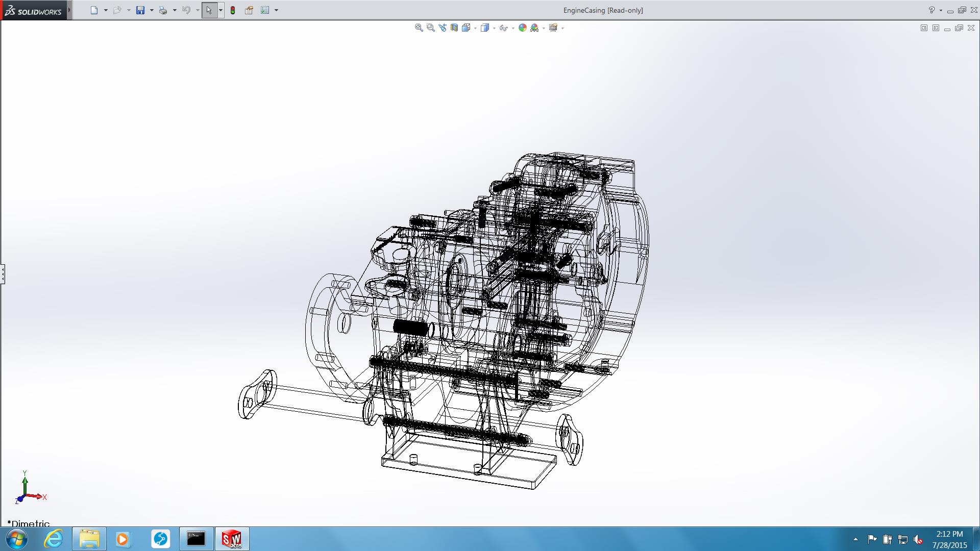This screenshot has width=980, height=551.
Task: Click the Rebuild traffic light icon
Action: point(233,10)
